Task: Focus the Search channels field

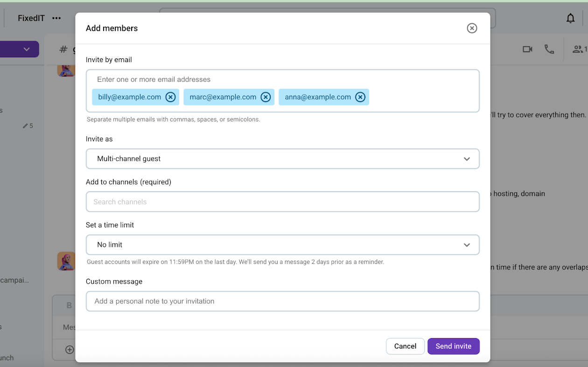Action: (282, 202)
